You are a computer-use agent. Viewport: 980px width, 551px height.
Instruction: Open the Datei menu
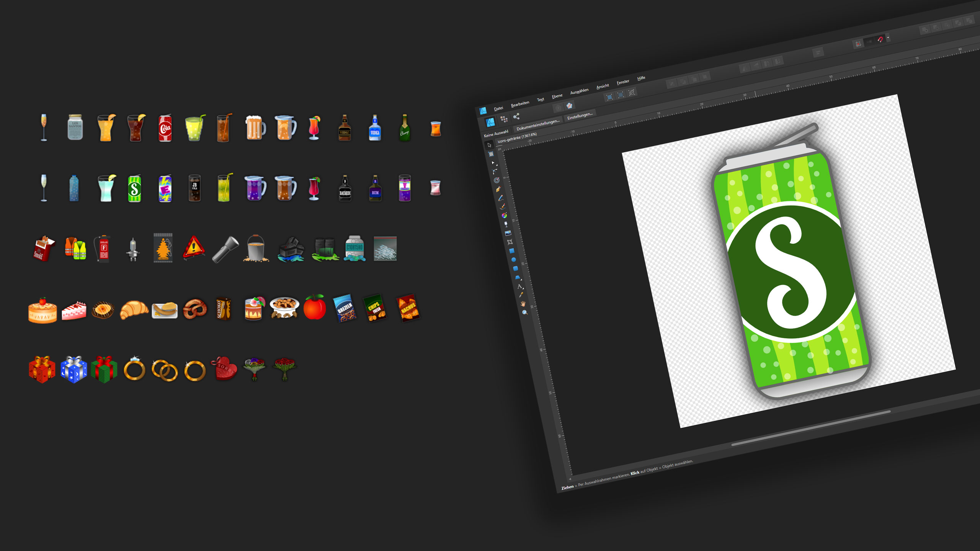point(498,109)
